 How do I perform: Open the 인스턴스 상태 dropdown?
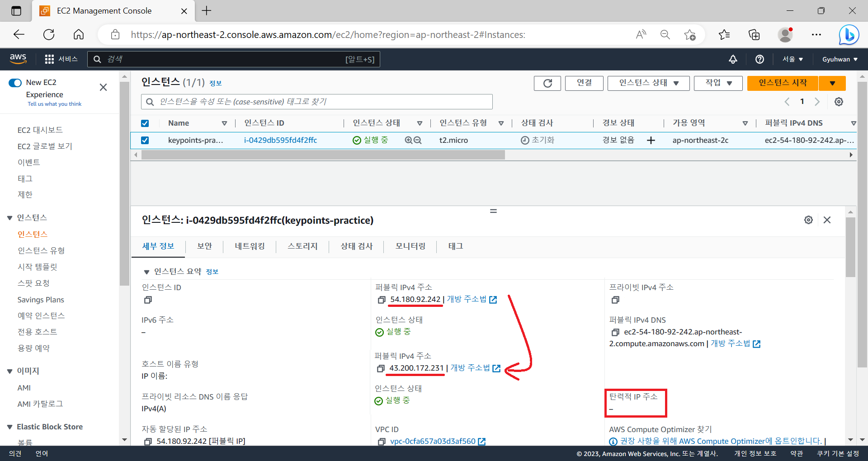(648, 83)
